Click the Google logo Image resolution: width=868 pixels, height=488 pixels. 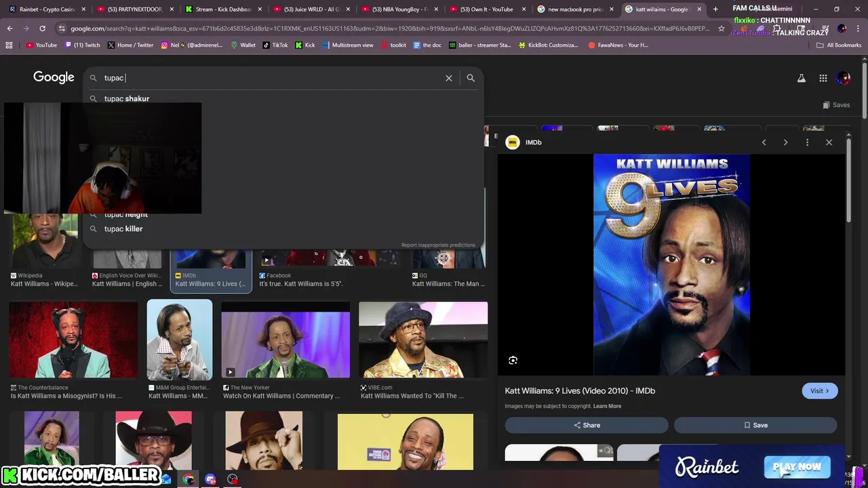click(x=54, y=77)
